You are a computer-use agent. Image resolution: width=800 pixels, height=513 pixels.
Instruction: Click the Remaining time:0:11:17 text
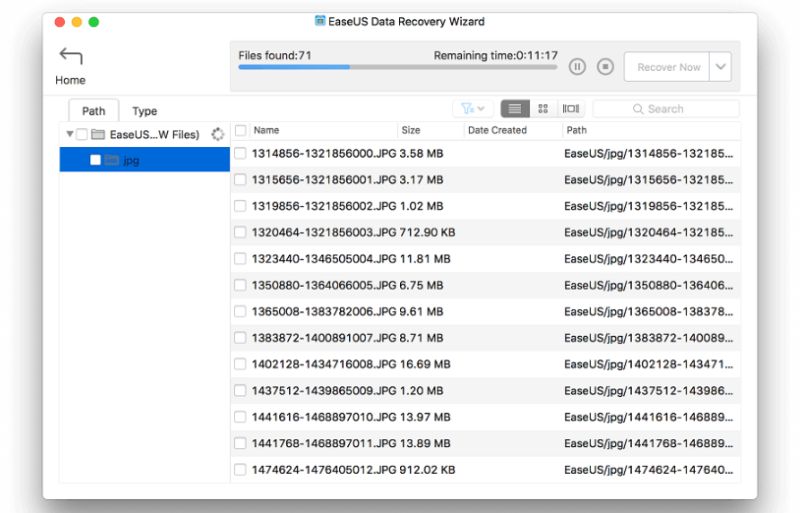[495, 55]
